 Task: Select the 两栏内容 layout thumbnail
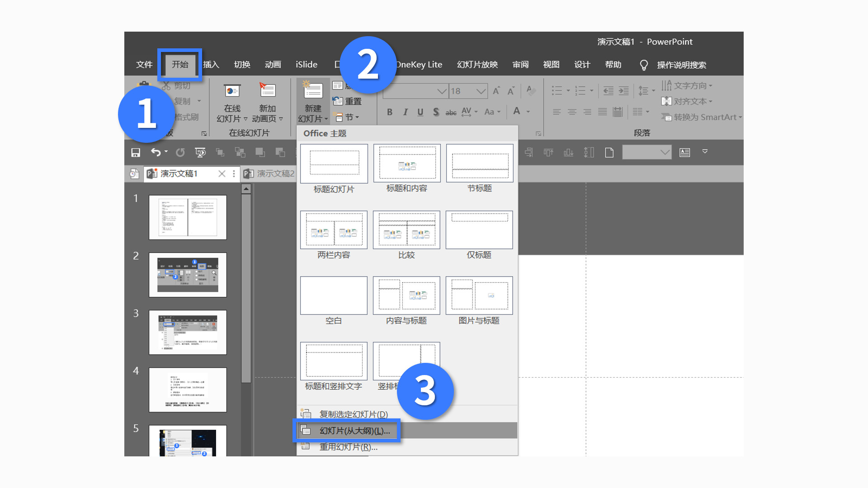(x=334, y=230)
